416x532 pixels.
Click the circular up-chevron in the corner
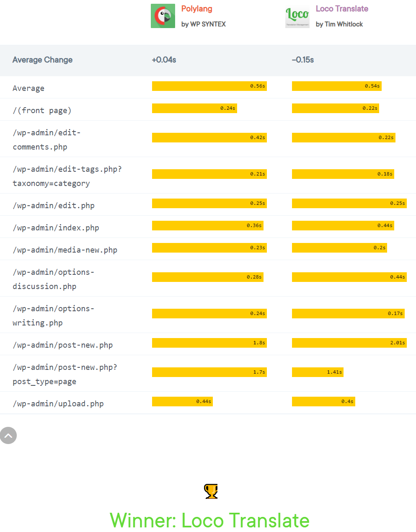(8, 436)
